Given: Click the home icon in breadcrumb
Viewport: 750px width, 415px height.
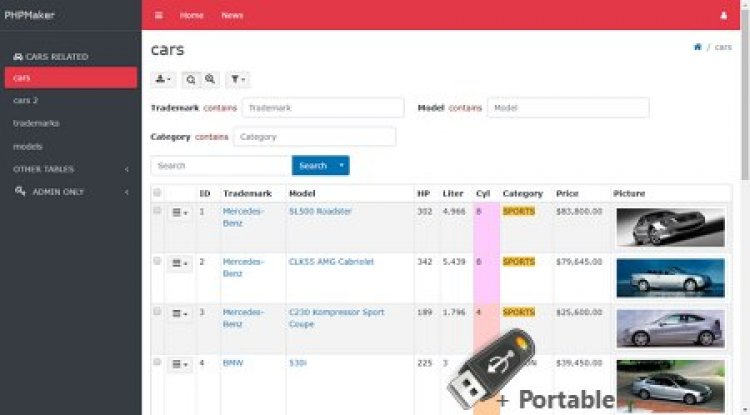Looking at the screenshot, I should (x=697, y=47).
